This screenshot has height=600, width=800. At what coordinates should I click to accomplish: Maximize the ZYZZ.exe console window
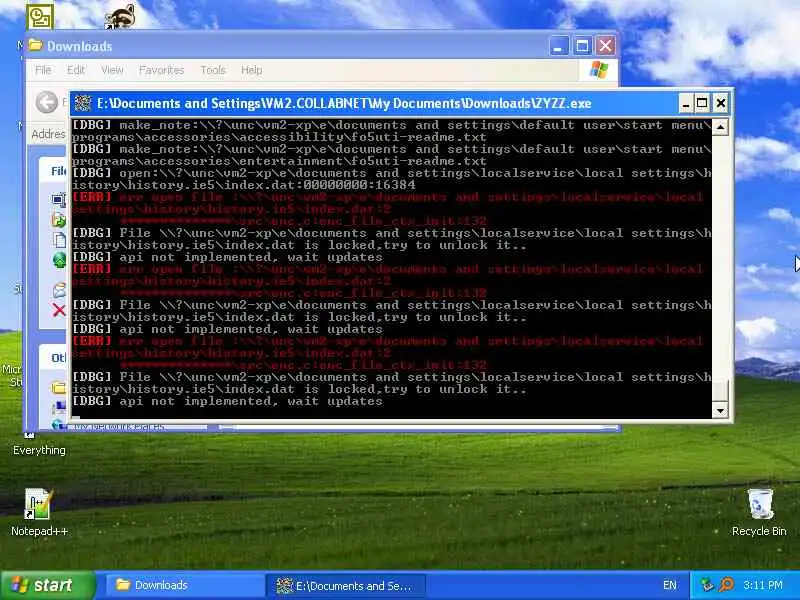click(x=702, y=104)
